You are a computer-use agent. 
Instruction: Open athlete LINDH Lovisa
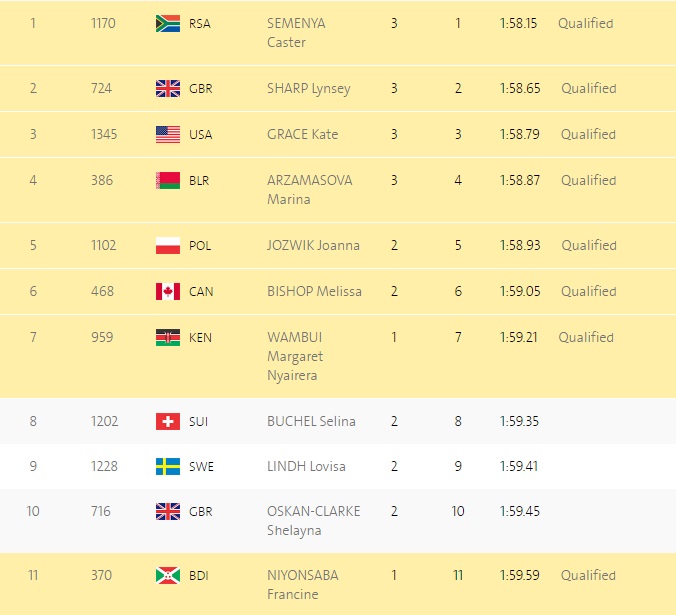(x=306, y=466)
